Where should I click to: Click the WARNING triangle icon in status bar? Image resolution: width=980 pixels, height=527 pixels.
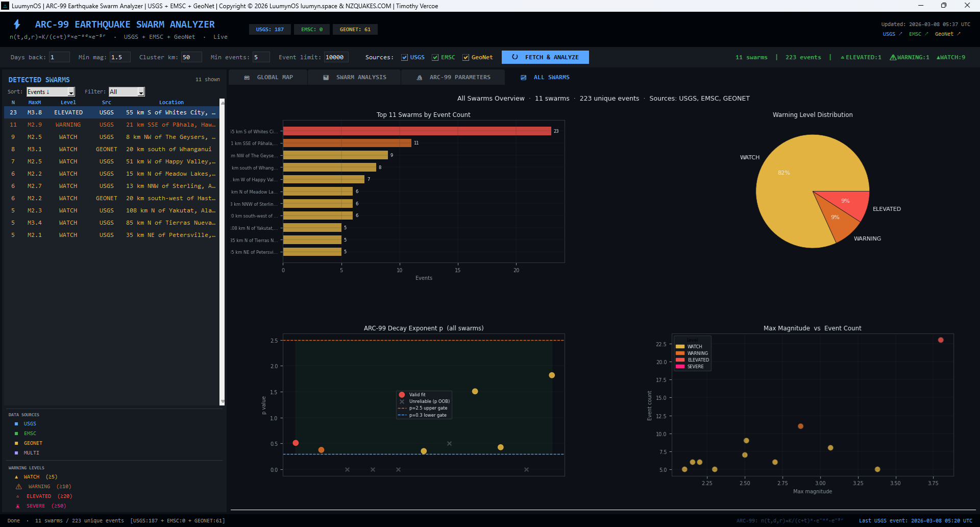(x=893, y=57)
